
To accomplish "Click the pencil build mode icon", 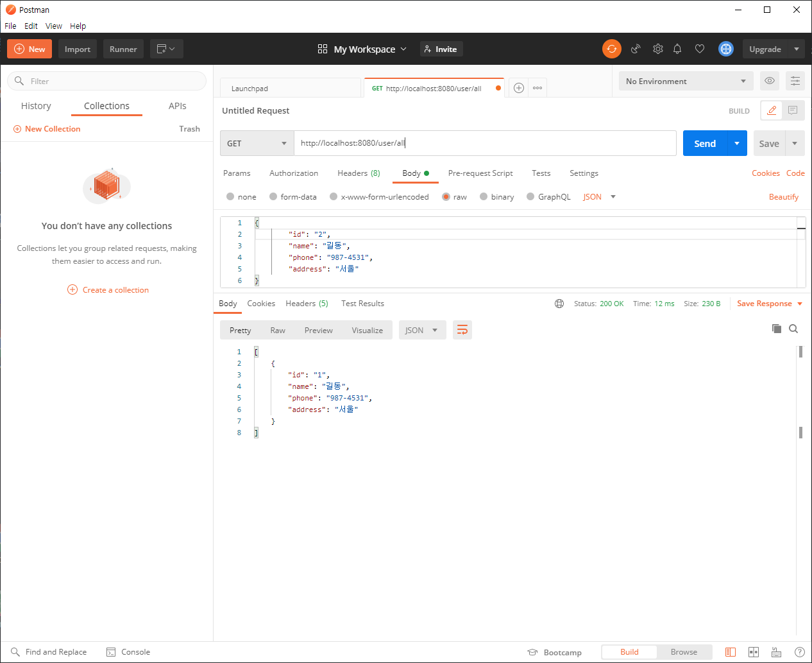I will [x=772, y=110].
